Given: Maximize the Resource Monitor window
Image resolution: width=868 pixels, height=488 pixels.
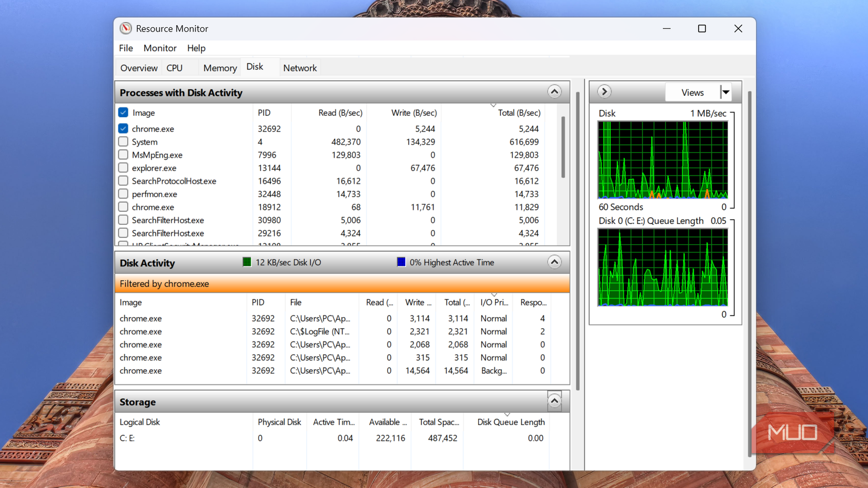Looking at the screenshot, I should coord(702,28).
